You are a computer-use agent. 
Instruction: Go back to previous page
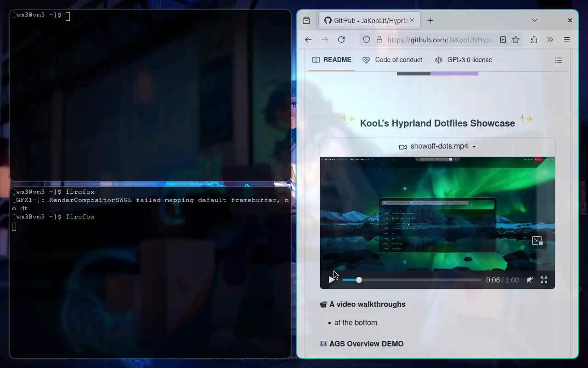pos(308,40)
